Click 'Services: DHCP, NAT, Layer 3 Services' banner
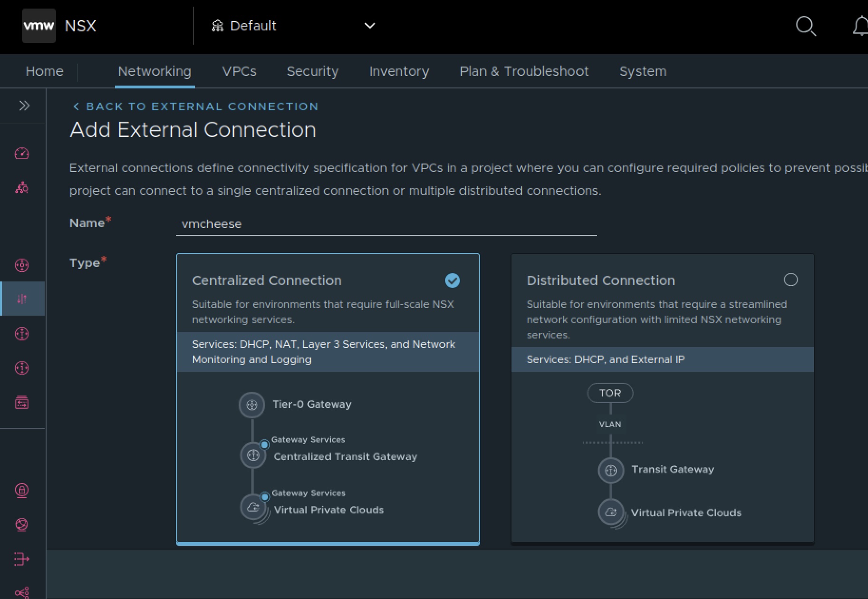 (x=328, y=352)
